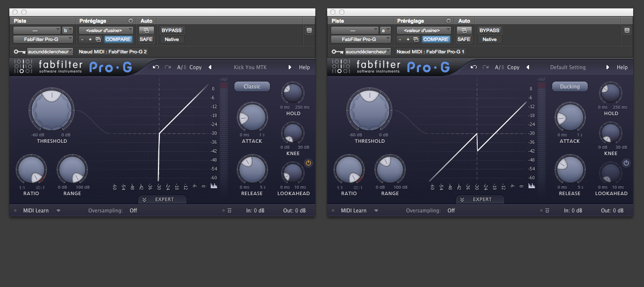Open preset settings copy icon in Pro-G 1 window
644x287 pixels.
pyautogui.click(x=416, y=40)
